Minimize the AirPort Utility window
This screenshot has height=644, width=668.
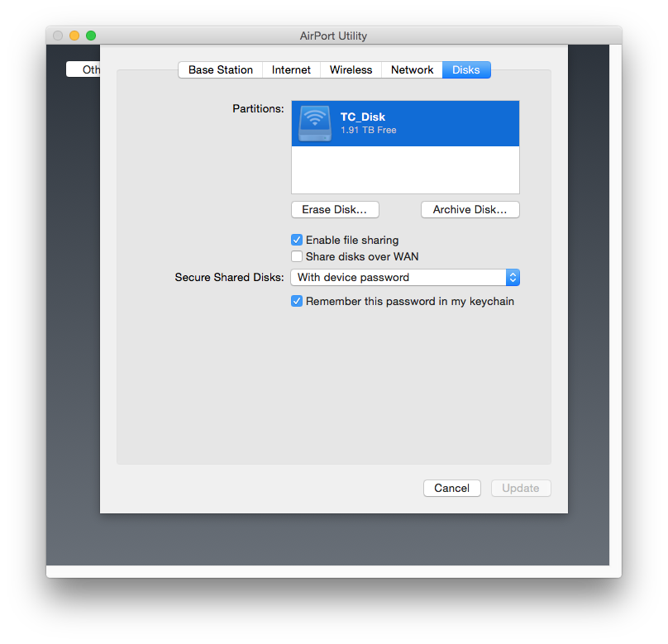coord(74,36)
